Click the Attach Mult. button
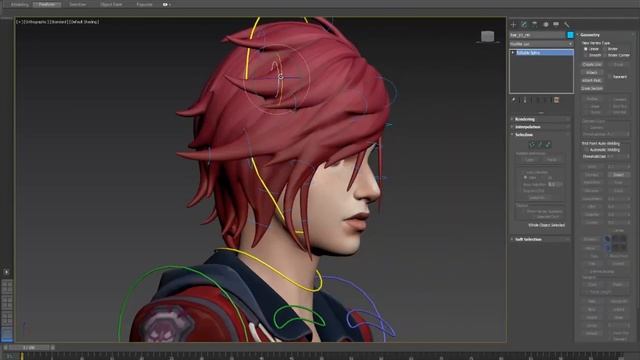The width and height of the screenshot is (640, 360). (x=592, y=80)
